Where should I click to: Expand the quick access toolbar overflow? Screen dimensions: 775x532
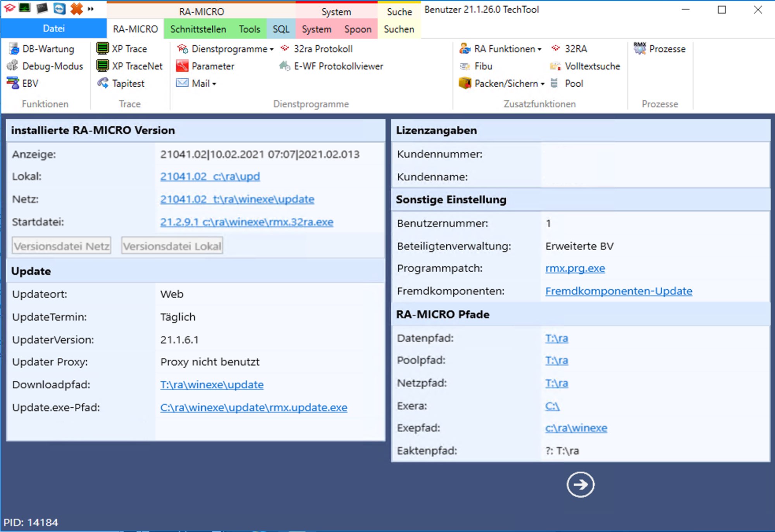91,9
